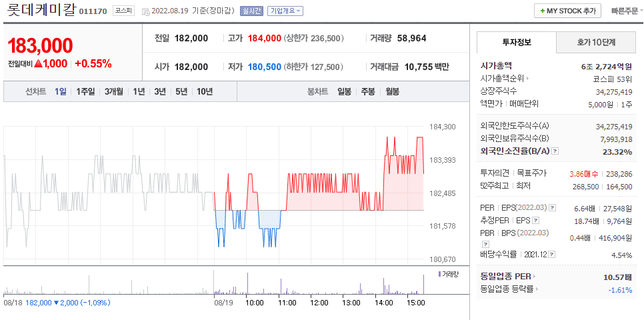644x320 pixels.
Task: Click the 외국인소진율 value 23.32%
Action: click(x=617, y=151)
